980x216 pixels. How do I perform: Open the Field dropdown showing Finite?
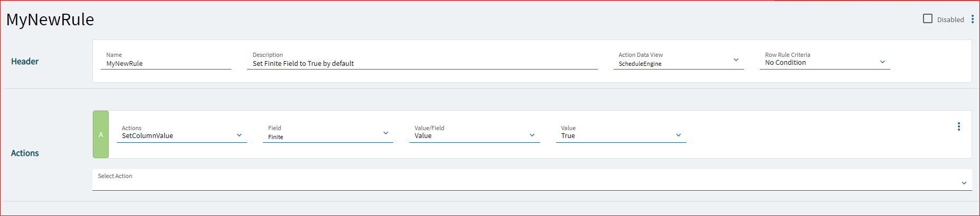point(328,135)
